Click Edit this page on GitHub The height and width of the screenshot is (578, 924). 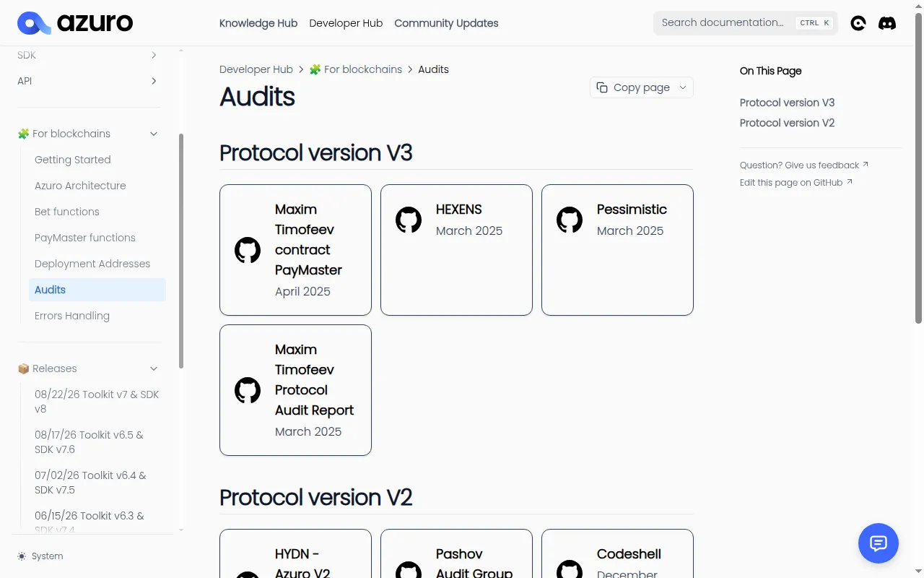point(796,182)
